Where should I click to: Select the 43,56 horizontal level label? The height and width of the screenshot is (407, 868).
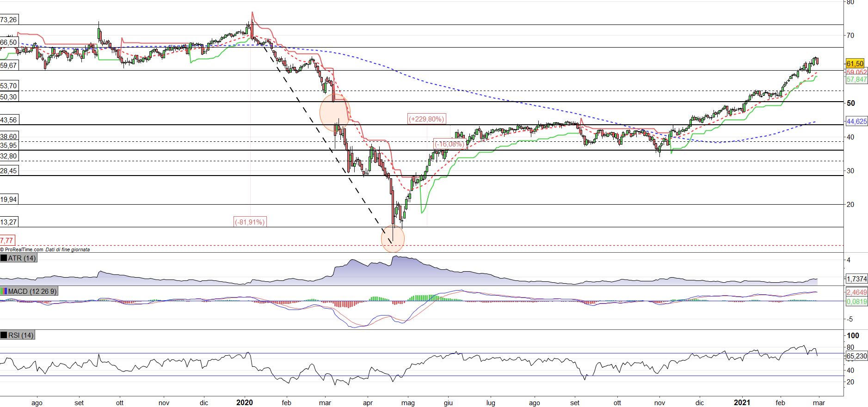click(x=9, y=120)
